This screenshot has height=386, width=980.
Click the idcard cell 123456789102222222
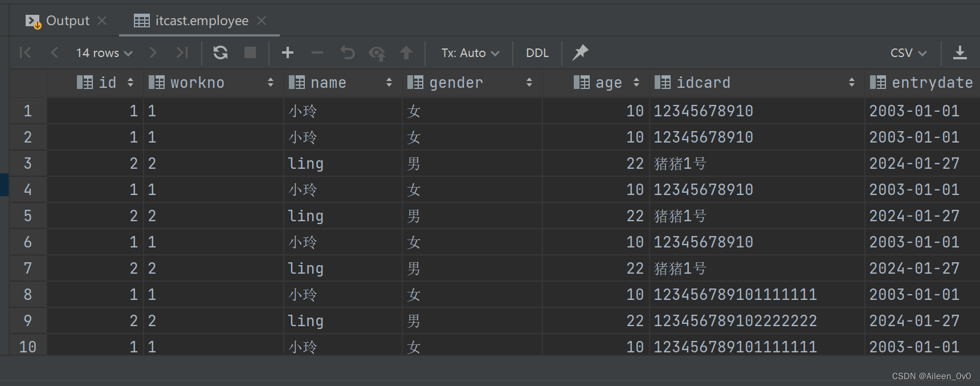[735, 321]
